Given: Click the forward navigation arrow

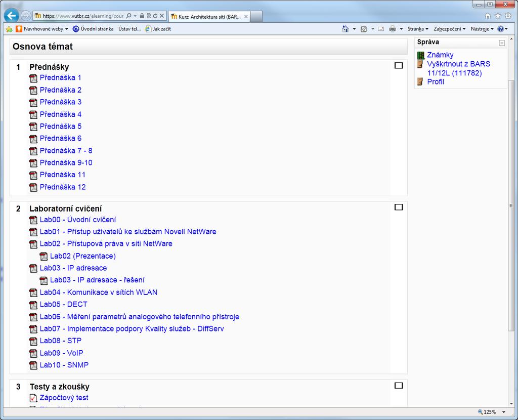Looking at the screenshot, I should [25, 16].
